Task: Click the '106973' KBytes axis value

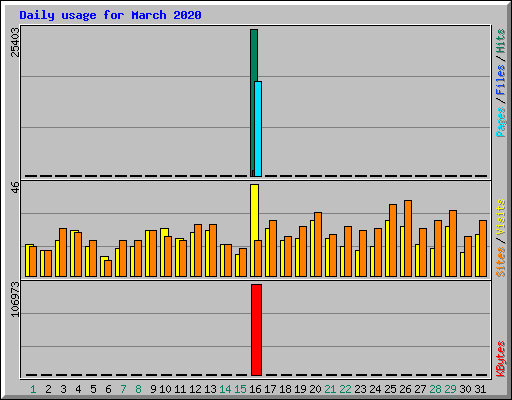Action: tap(15, 299)
